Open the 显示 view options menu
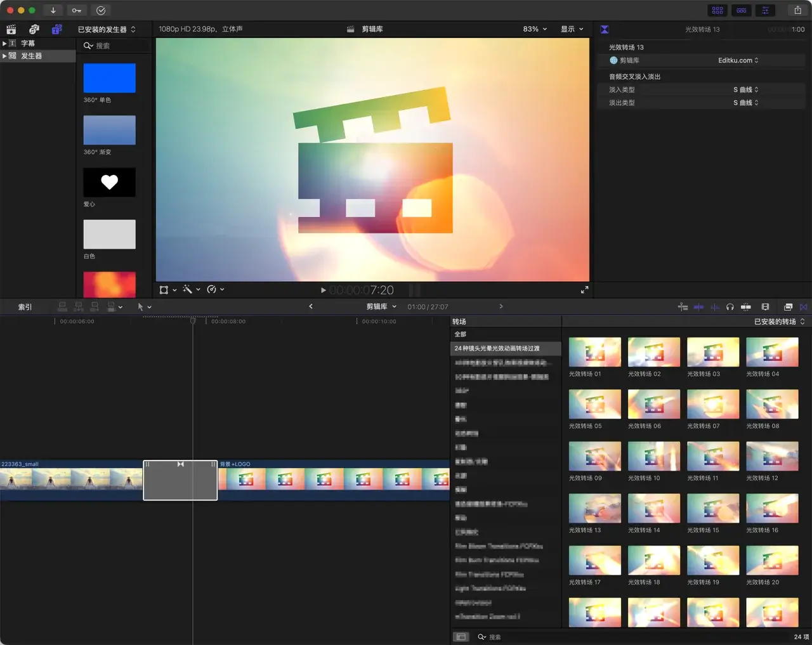 pos(572,29)
